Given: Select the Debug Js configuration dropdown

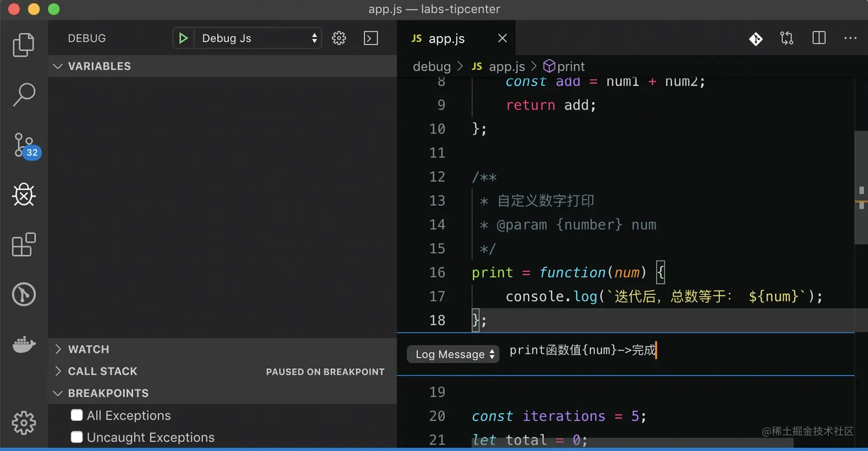Looking at the screenshot, I should coord(258,38).
